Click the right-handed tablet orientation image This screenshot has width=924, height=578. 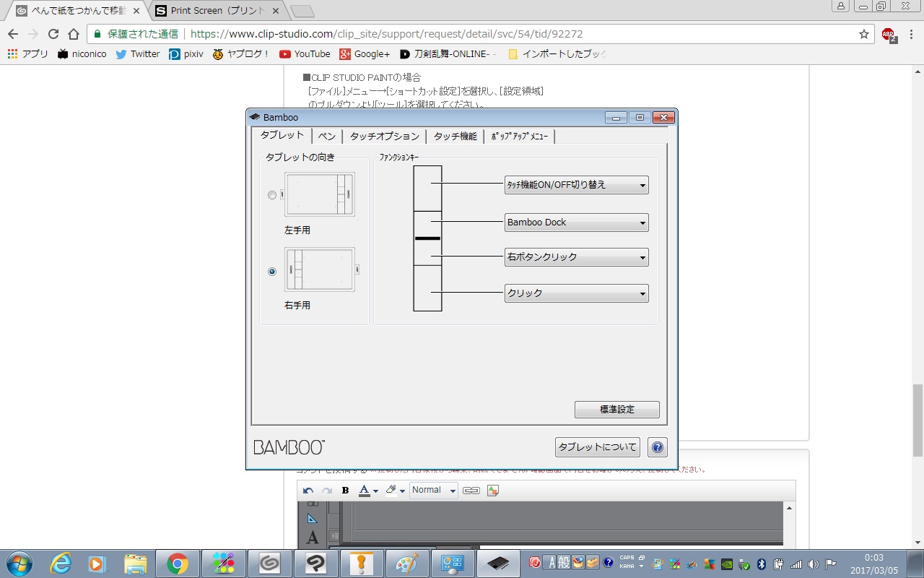[319, 269]
